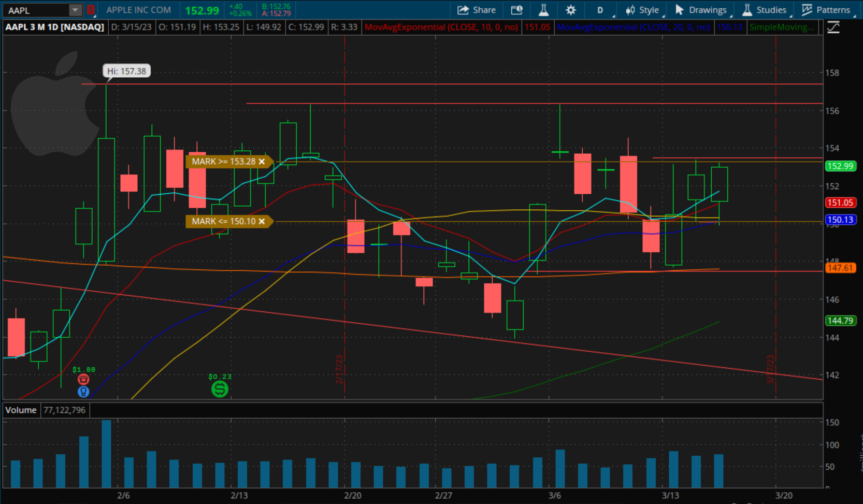This screenshot has height=504, width=863.
Task: Click the blue lightbulb event icon
Action: coord(83,392)
